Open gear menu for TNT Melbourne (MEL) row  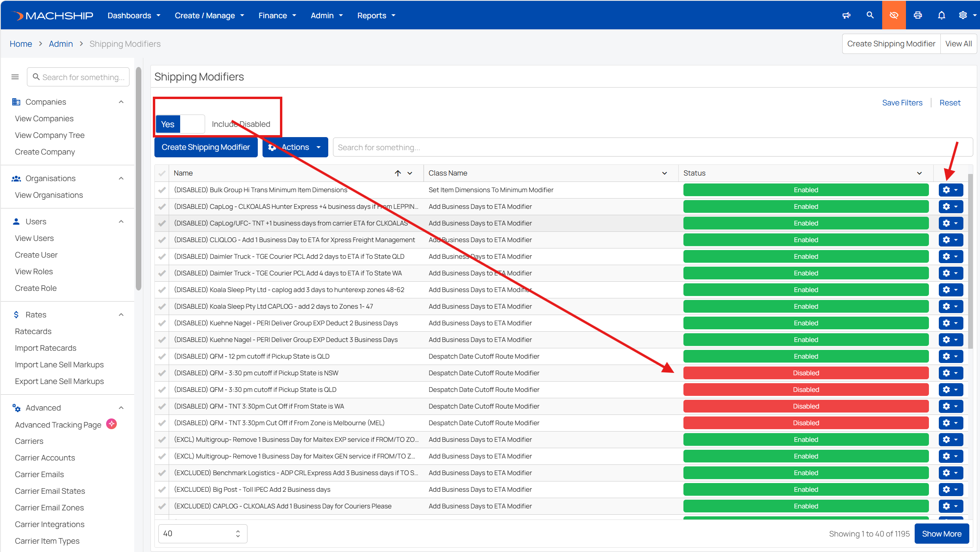pos(951,423)
